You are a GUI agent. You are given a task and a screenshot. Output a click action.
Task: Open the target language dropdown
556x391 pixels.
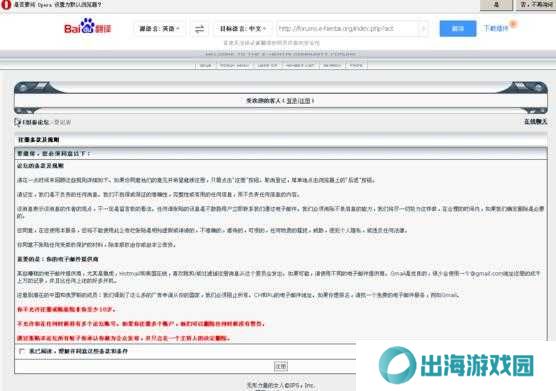click(243, 29)
